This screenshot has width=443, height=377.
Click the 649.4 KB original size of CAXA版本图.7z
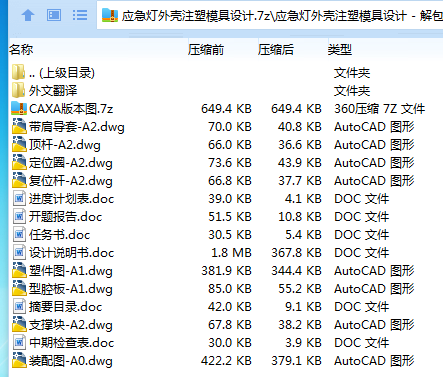tap(226, 109)
